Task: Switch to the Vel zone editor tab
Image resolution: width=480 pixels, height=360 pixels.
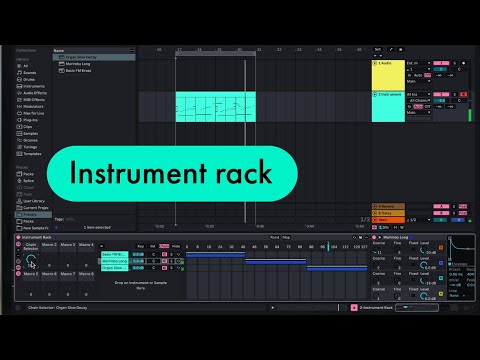Action: click(x=152, y=246)
